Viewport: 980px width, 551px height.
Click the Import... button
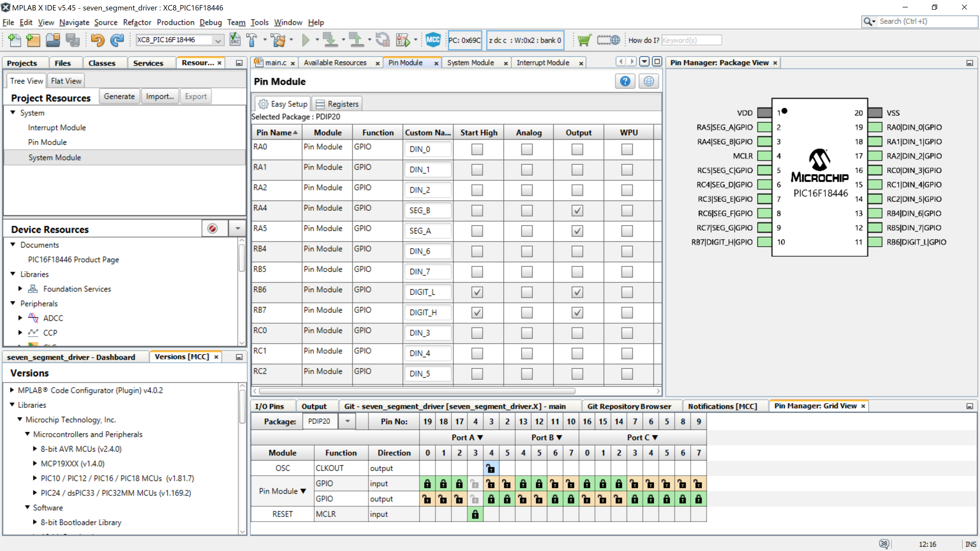(x=160, y=97)
